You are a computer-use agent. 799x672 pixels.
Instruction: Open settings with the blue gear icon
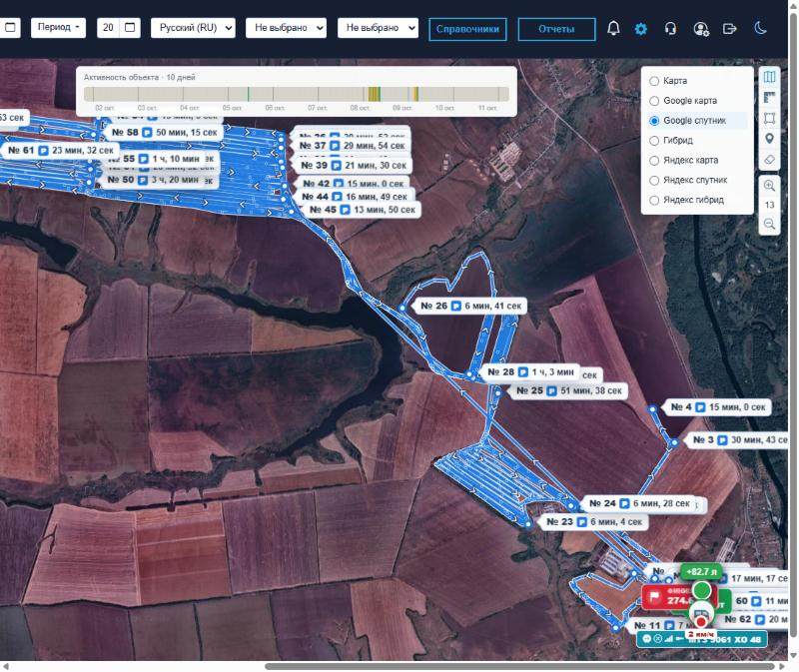pyautogui.click(x=641, y=29)
